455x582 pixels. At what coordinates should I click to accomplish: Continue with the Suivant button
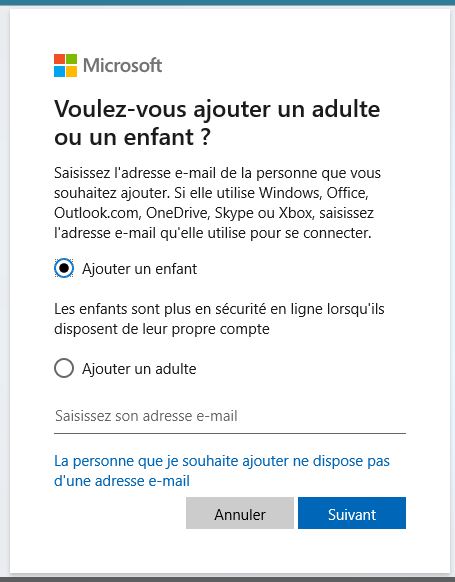352,513
